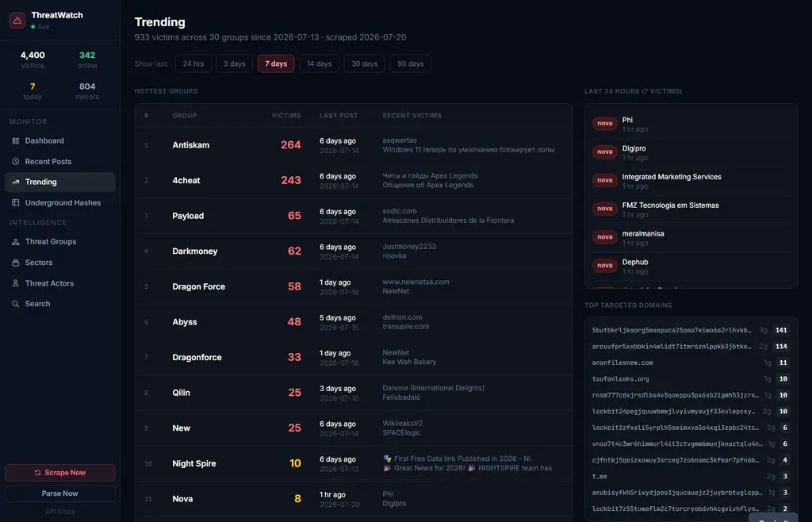The height and width of the screenshot is (522, 812).
Task: Click the Threat Actors person icon
Action: pos(16,283)
